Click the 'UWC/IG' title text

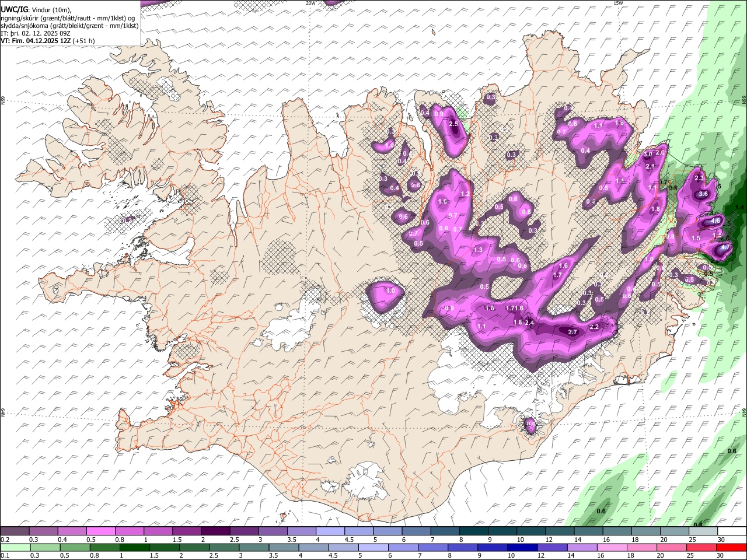click(13, 10)
